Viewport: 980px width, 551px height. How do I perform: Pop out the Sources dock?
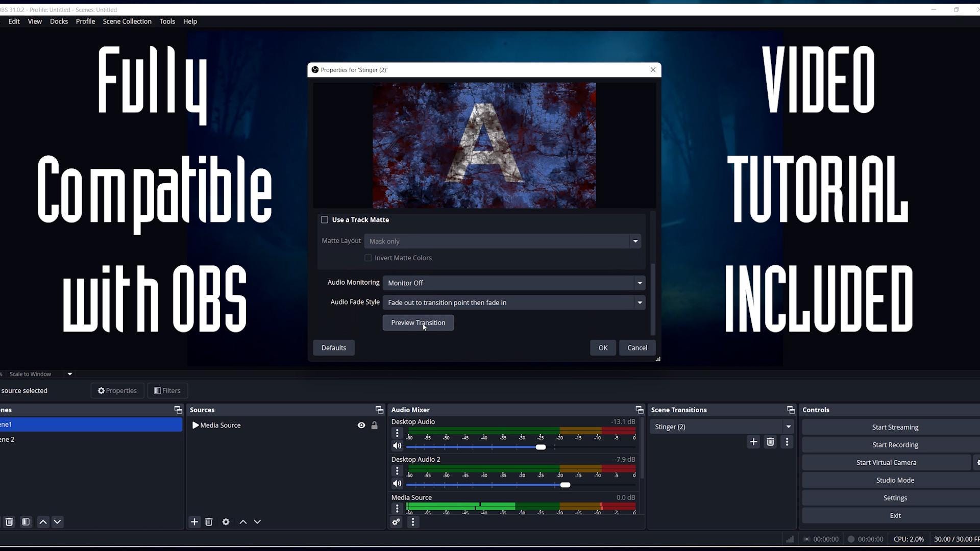tap(379, 410)
